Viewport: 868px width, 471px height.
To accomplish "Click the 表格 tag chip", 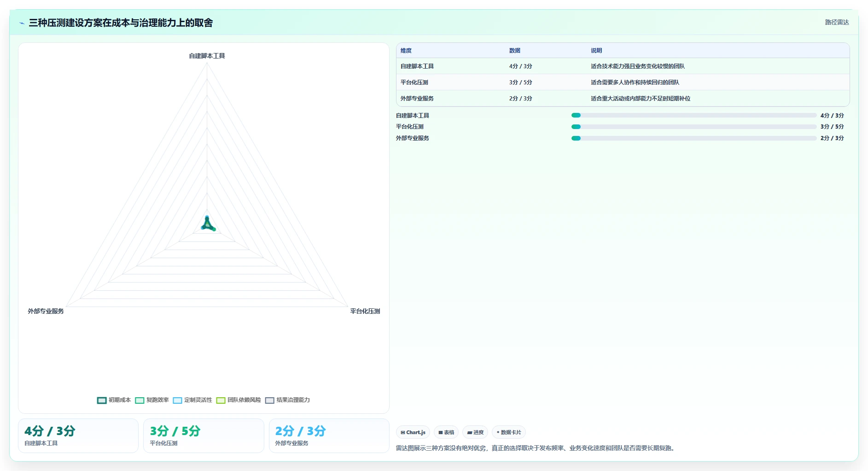I will coord(446,432).
